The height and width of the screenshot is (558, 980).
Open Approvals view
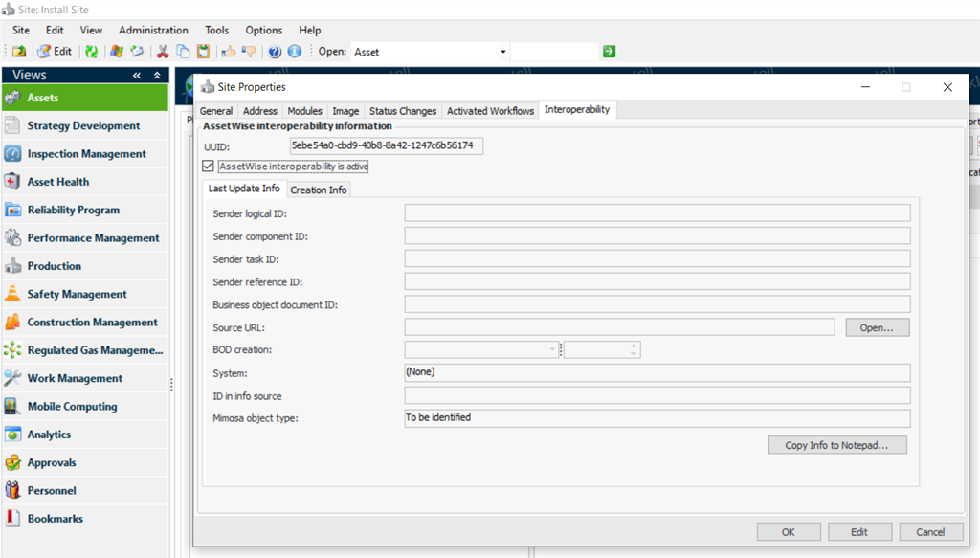click(x=85, y=463)
